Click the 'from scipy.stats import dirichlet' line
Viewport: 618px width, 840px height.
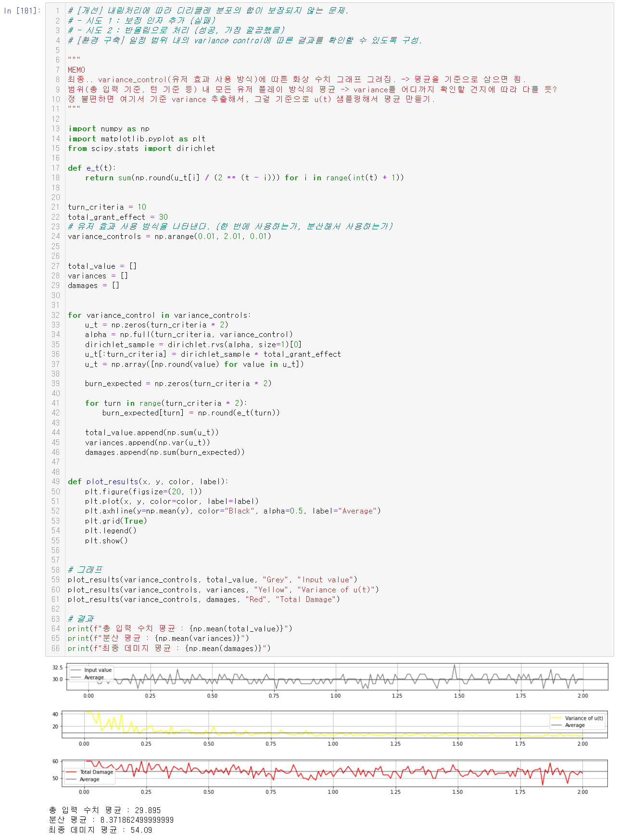141,149
